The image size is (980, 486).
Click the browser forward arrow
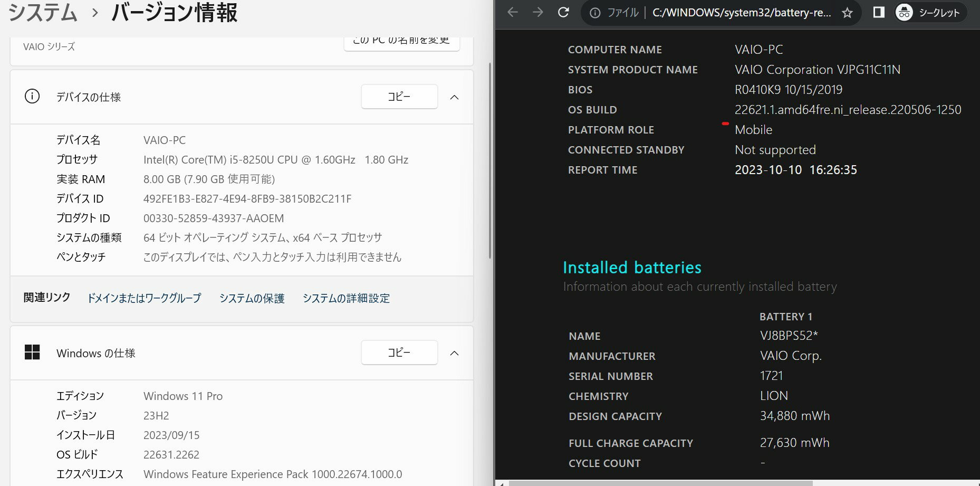coord(537,12)
